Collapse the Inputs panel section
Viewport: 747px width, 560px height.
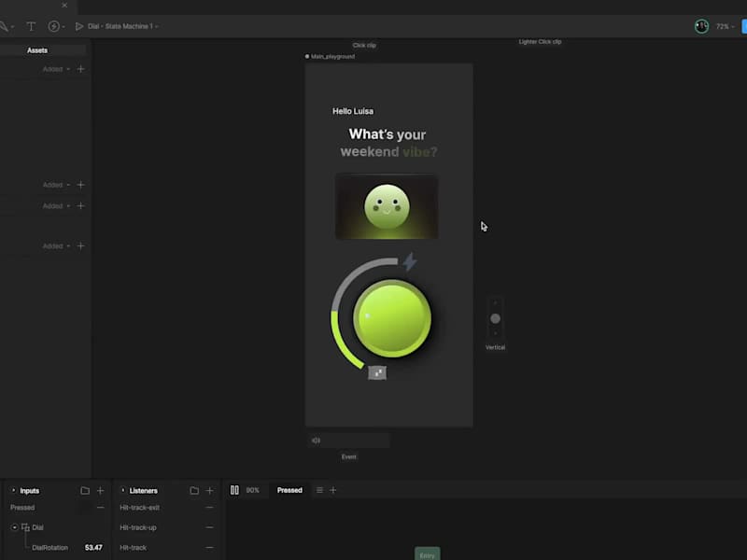tap(13, 491)
